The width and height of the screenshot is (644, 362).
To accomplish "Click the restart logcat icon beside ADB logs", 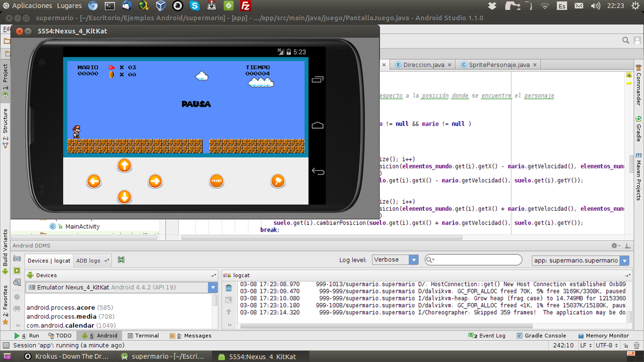I will pos(121,260).
